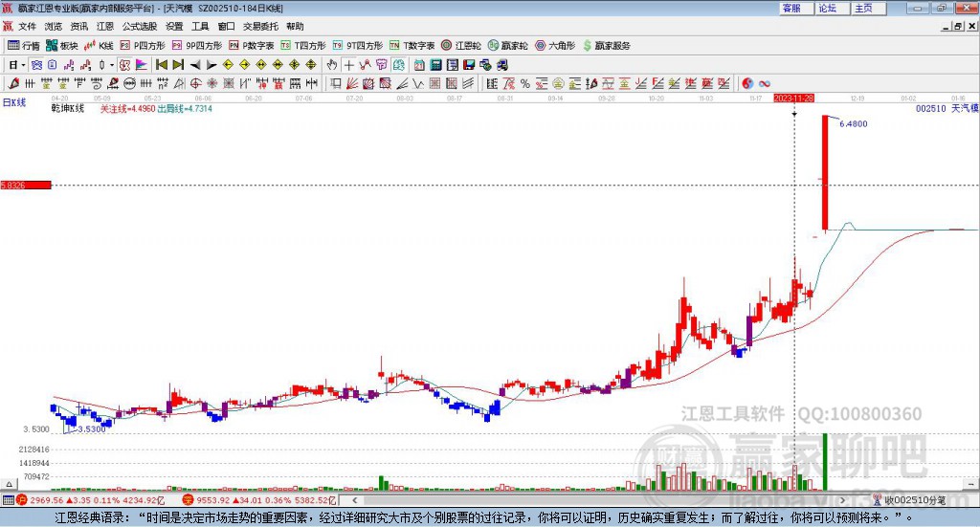The height and width of the screenshot is (527, 980).
Task: Select the n² cycle lines tool
Action: (x=163, y=83)
